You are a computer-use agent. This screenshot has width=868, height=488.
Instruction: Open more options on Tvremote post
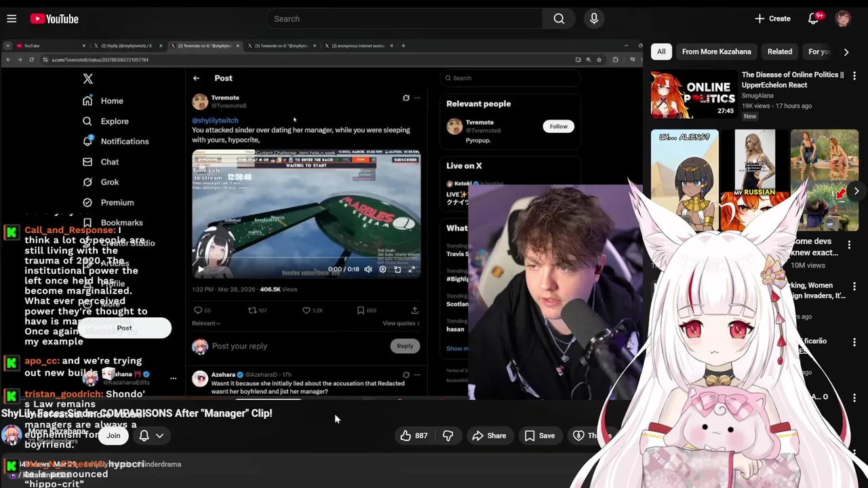click(x=417, y=98)
